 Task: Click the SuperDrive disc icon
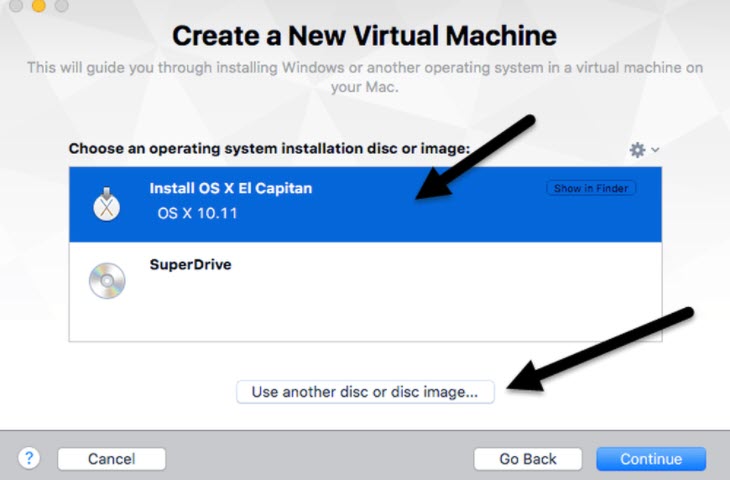pyautogui.click(x=107, y=281)
